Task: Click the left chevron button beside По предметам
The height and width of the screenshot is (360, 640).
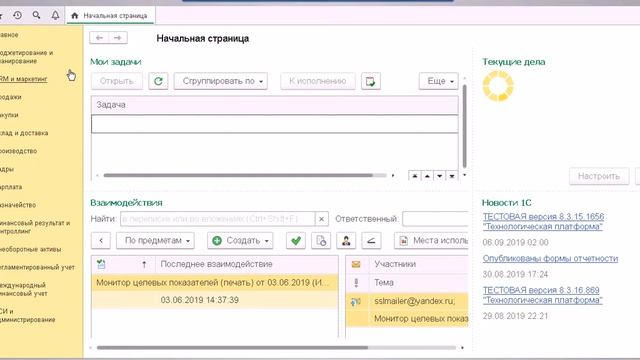Action: (101, 240)
